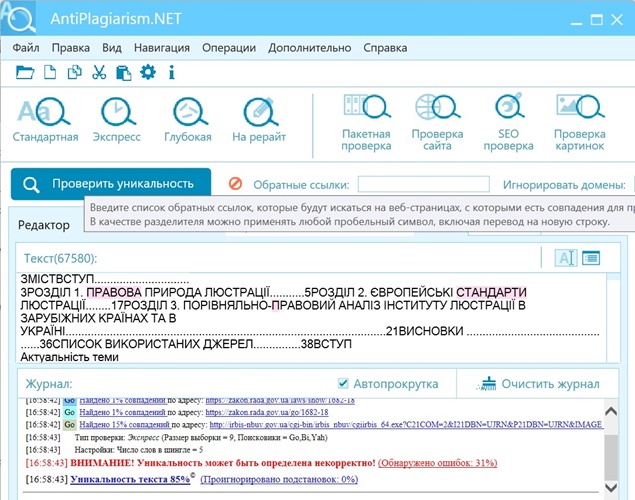Image resolution: width=635 pixels, height=500 pixels.
Task: Click journal scrollbar down arrow
Action: pos(611,487)
